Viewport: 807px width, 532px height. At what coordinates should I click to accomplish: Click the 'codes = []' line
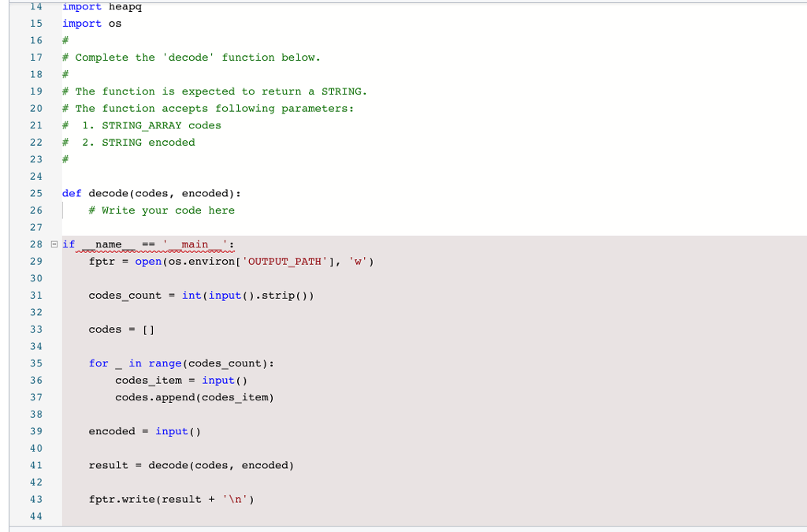(121, 329)
